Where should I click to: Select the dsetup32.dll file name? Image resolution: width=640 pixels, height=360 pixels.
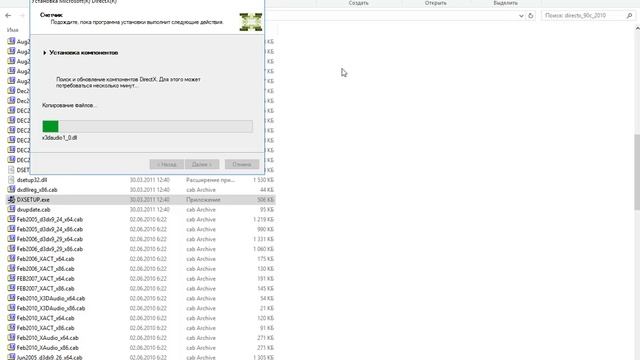point(32,180)
